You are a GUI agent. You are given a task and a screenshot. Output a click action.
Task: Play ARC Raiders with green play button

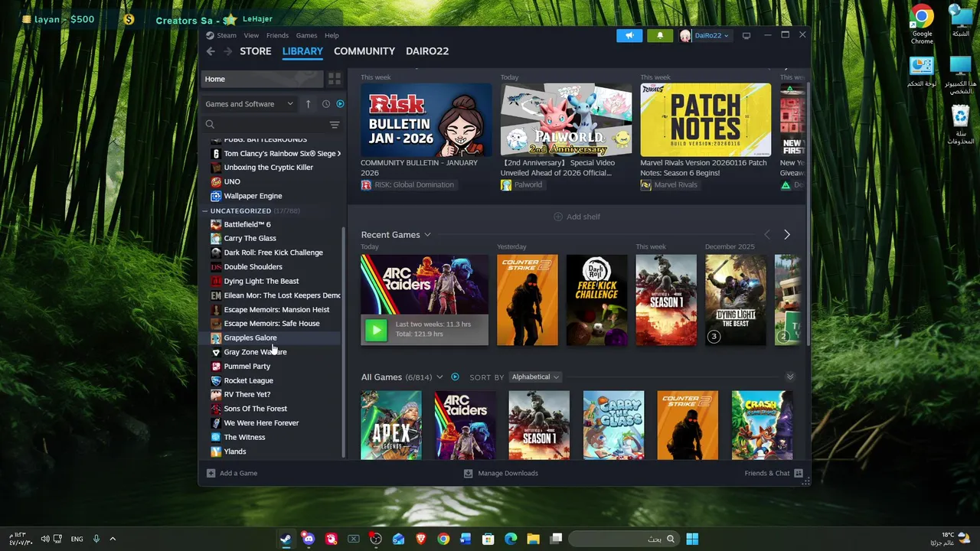tap(375, 330)
